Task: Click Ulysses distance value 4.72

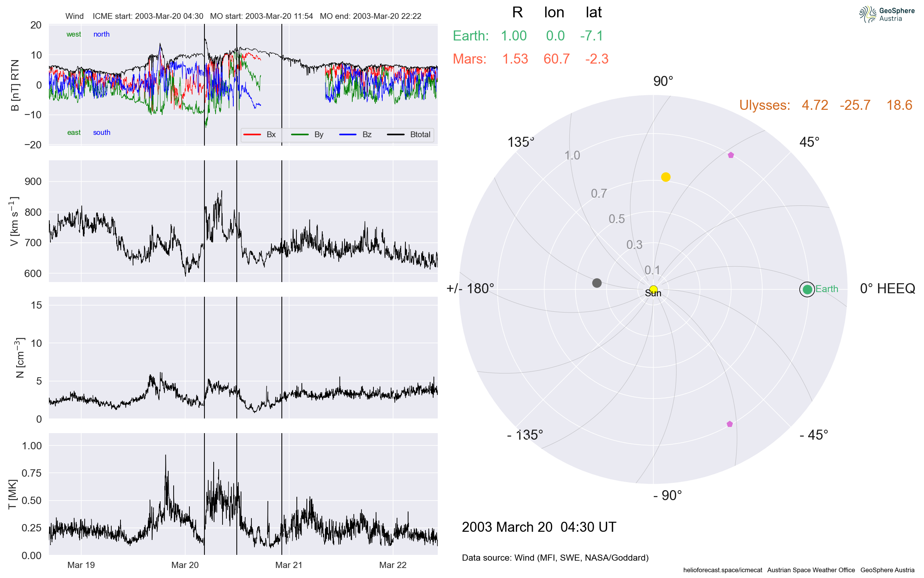Action: (815, 105)
